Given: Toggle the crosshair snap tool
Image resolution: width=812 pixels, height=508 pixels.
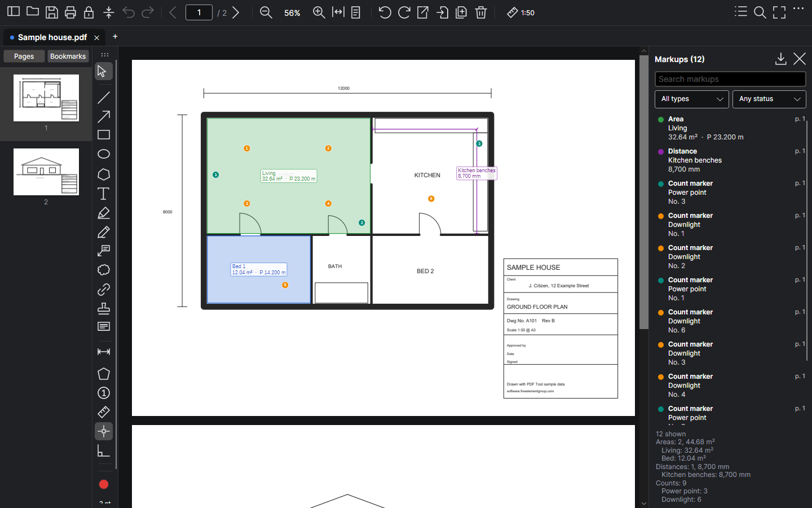Looking at the screenshot, I should point(104,431).
